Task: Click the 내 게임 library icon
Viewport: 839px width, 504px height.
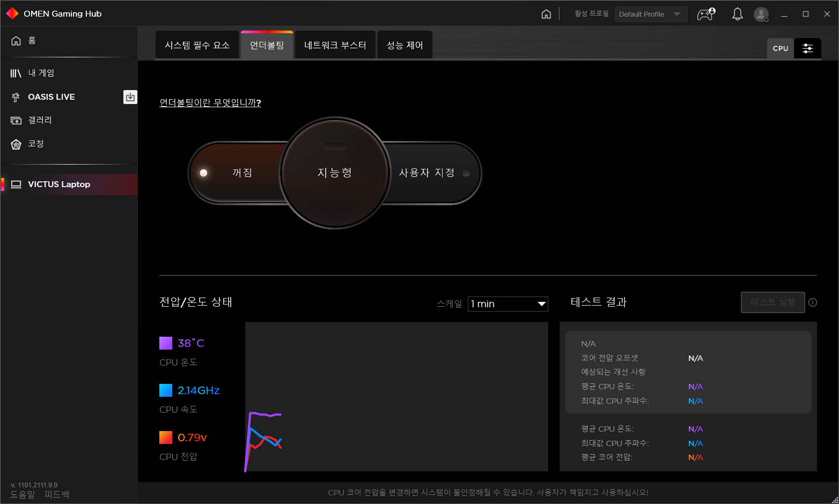Action: tap(16, 73)
